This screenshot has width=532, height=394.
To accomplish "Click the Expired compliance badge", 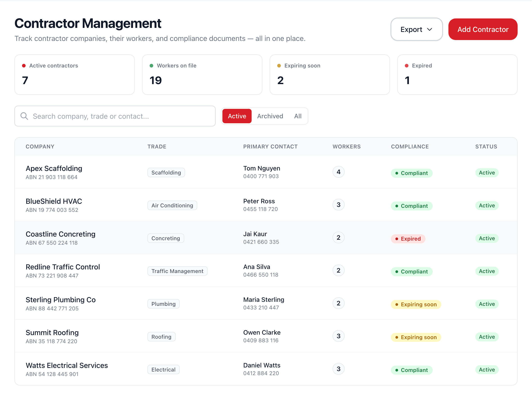I will click(408, 239).
